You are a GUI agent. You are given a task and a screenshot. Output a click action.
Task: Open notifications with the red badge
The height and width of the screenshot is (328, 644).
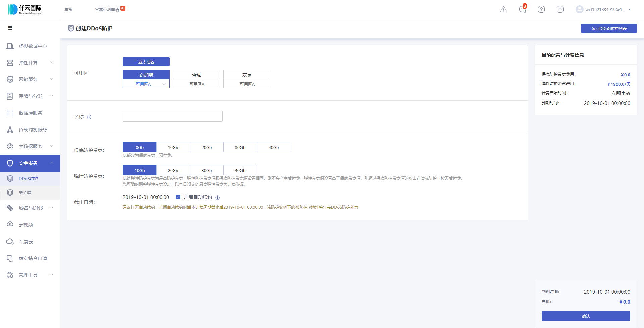[x=523, y=9]
